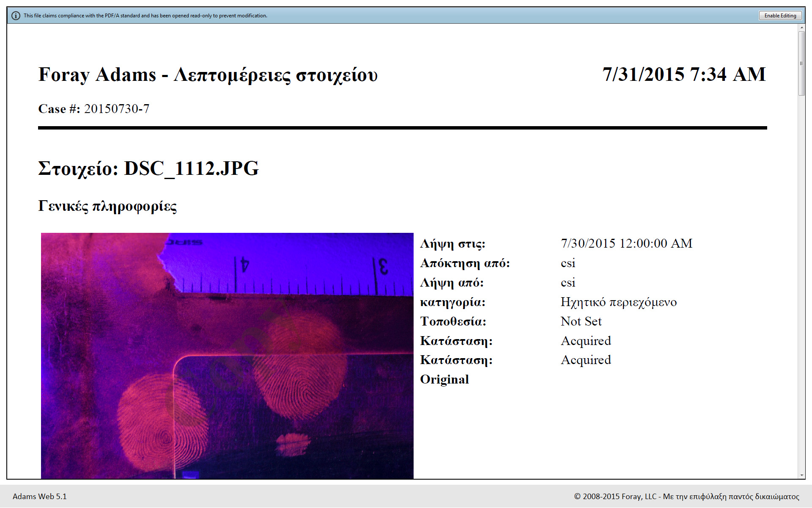The image size is (812, 508).
Task: Click the PDF/A information icon
Action: point(16,16)
